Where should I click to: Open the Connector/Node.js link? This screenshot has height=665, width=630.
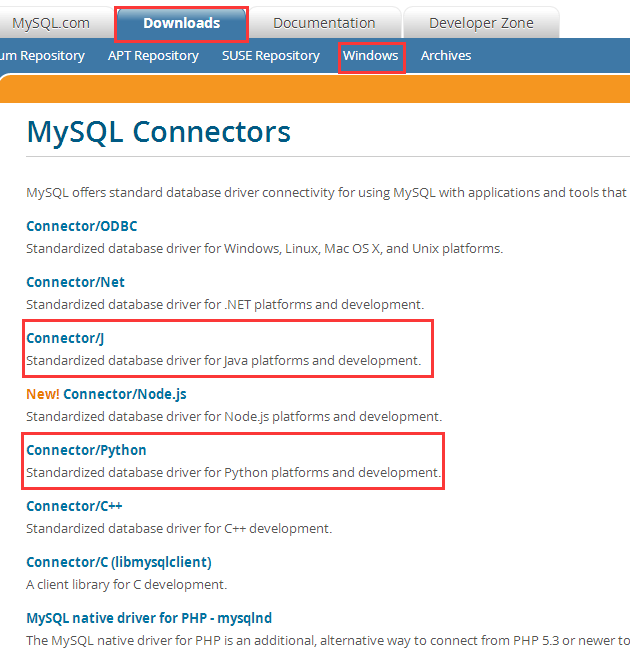125,394
